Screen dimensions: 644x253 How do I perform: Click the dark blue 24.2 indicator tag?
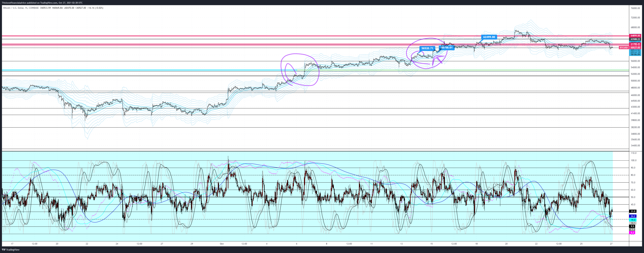633,216
